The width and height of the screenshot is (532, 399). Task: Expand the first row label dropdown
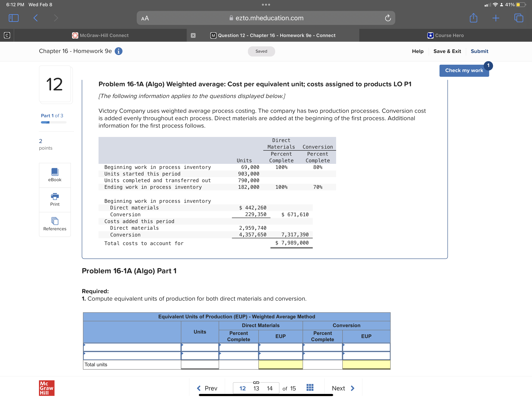click(132, 347)
